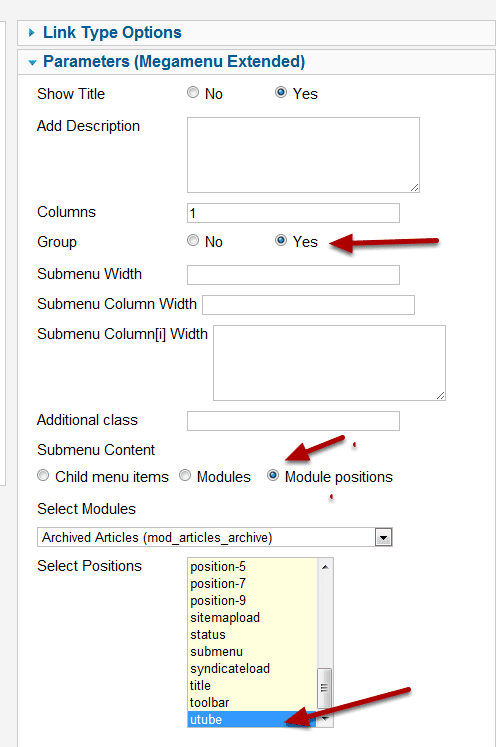Choose toolbar from the Select Positions list
Viewport: 496px width, 747px height.
(x=253, y=703)
